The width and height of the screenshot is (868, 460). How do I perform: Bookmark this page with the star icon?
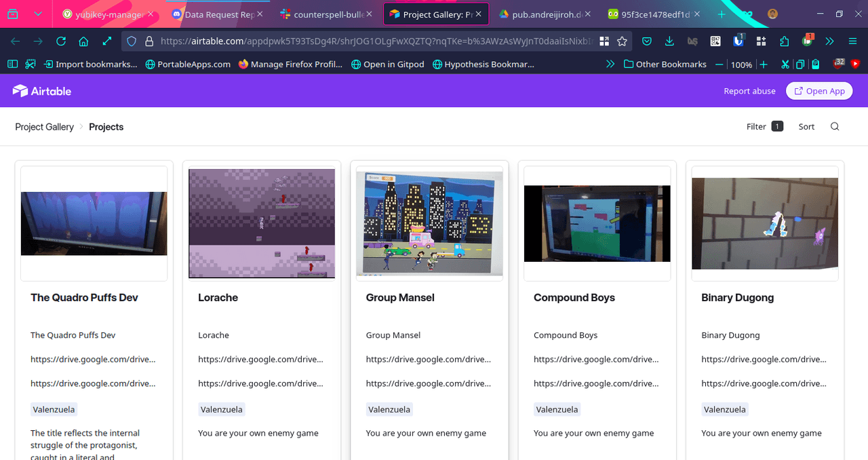pyautogui.click(x=622, y=41)
